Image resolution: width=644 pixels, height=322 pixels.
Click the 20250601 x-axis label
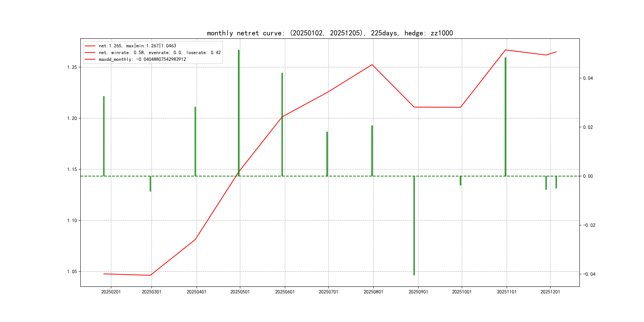(285, 292)
